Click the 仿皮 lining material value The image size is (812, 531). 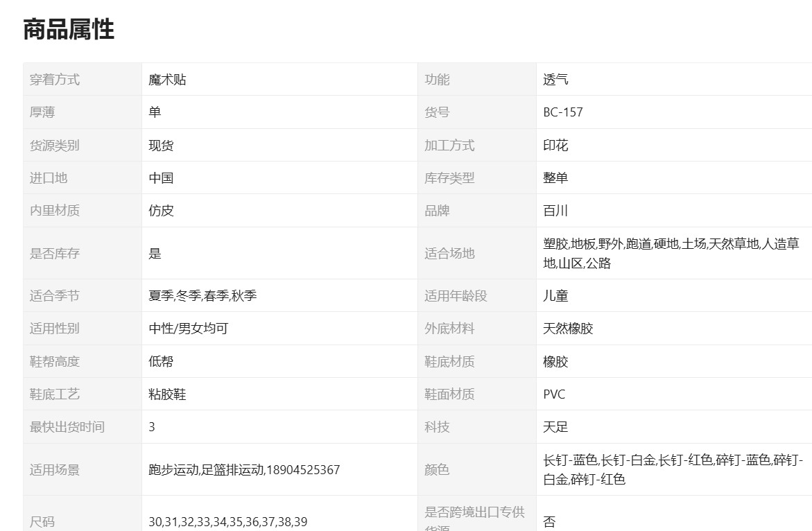(161, 211)
